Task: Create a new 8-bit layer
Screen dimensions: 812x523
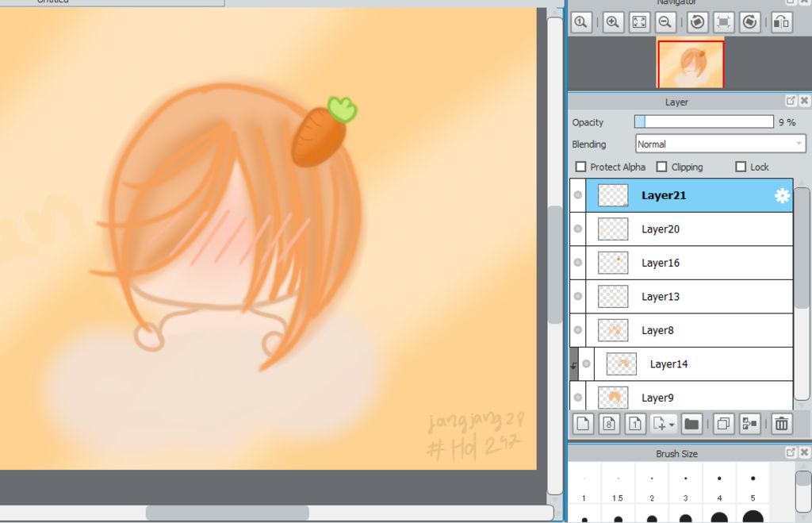Action: [609, 424]
